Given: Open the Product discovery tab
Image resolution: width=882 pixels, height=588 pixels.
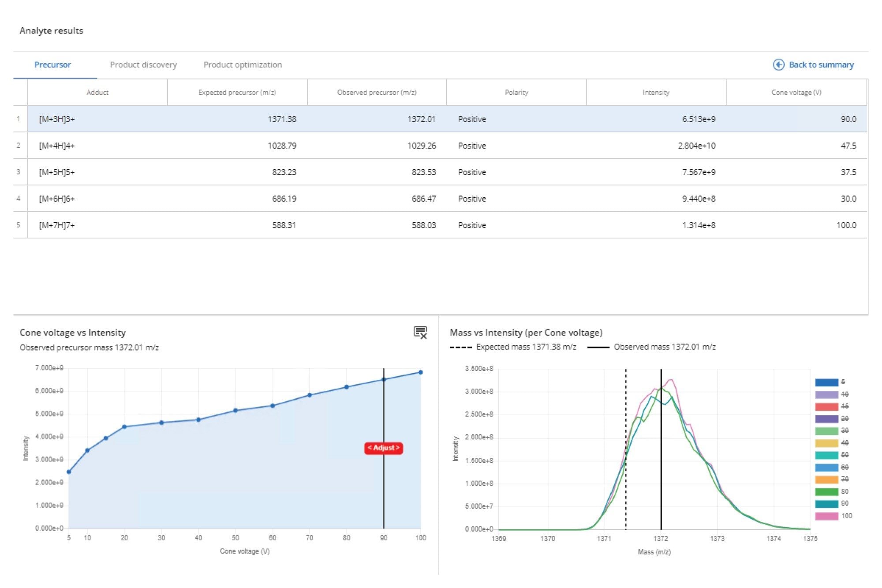Looking at the screenshot, I should [x=143, y=65].
